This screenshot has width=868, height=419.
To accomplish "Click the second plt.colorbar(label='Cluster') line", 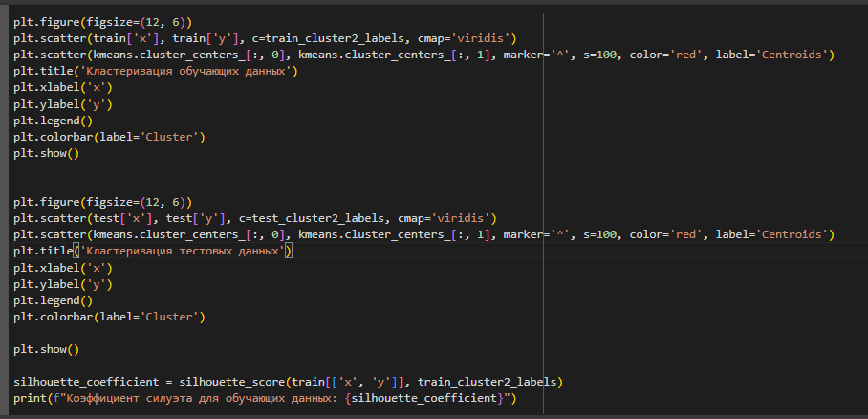I will coord(109,318).
